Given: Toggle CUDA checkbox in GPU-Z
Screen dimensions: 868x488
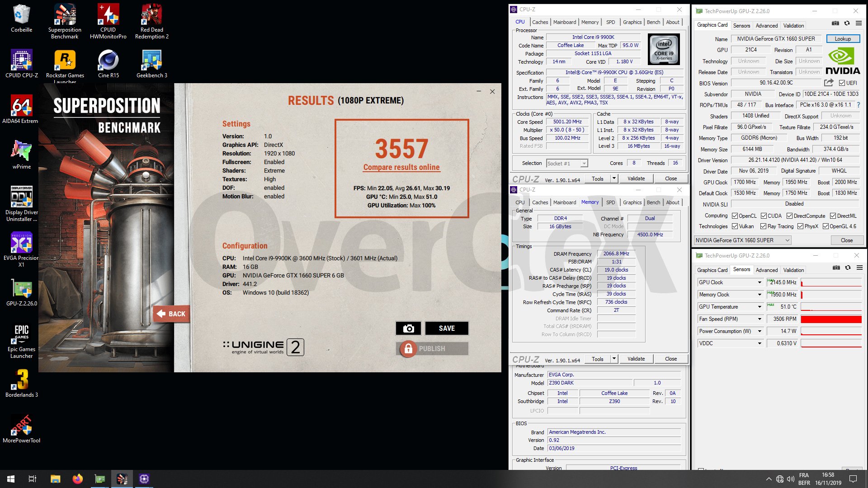Looking at the screenshot, I should pyautogui.click(x=764, y=216).
